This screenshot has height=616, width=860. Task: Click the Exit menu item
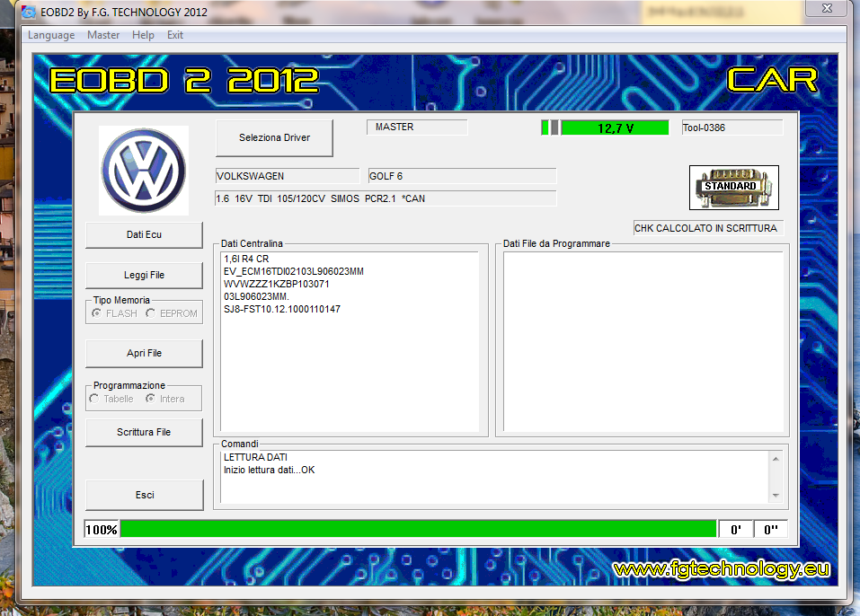click(x=175, y=35)
